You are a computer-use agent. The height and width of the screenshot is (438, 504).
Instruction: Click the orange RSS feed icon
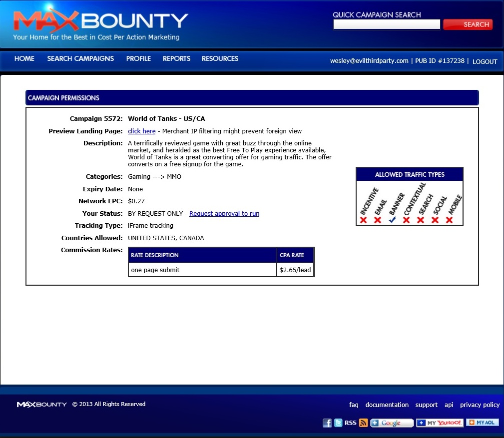[x=363, y=423]
